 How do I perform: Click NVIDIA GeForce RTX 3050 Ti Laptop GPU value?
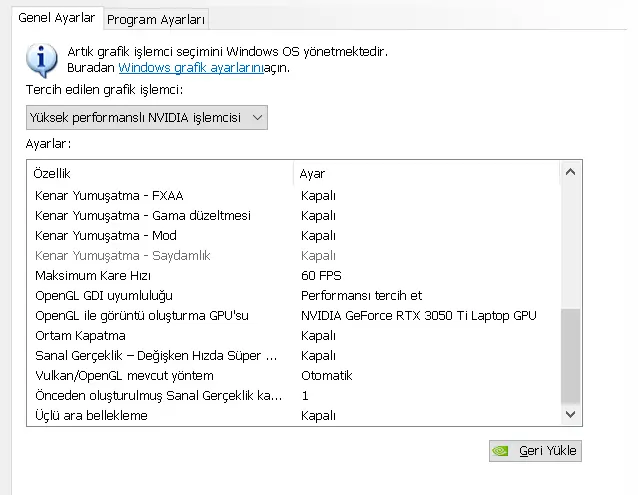click(419, 316)
